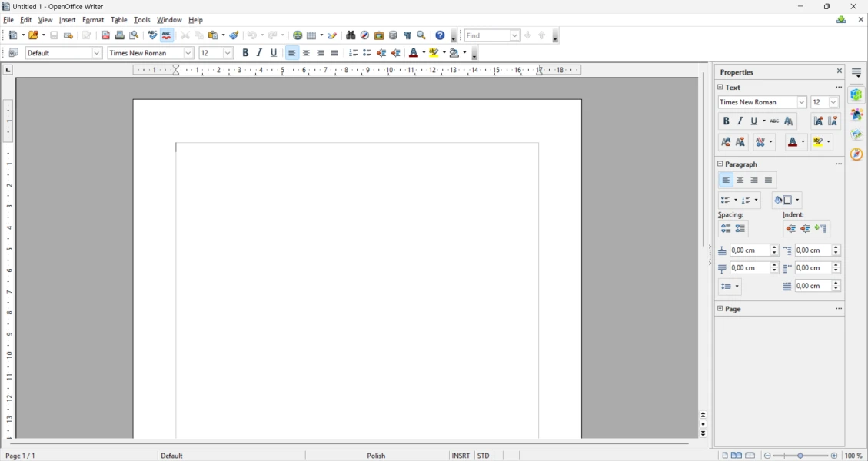Enable justified alignment in the sidebar Paragraph section
This screenshot has width=868, height=461.
[x=769, y=181]
